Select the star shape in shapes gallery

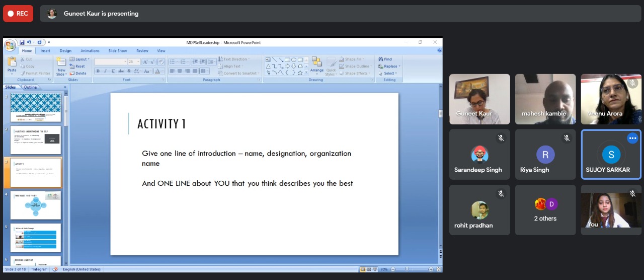[300, 73]
